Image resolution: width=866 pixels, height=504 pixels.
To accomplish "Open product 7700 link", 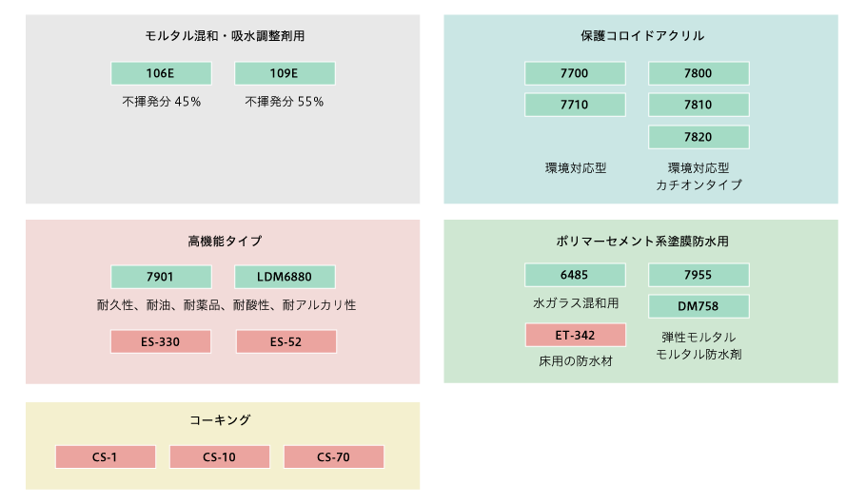I will (575, 73).
